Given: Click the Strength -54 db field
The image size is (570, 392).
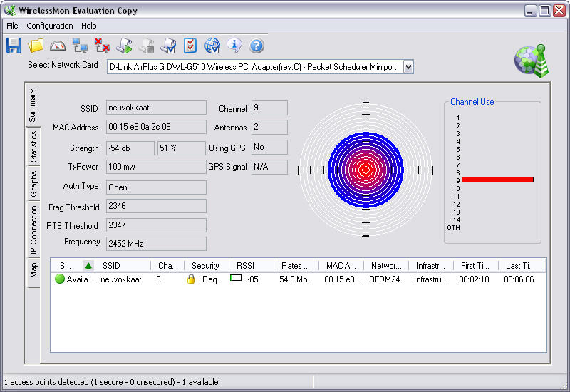Looking at the screenshot, I should point(130,148).
